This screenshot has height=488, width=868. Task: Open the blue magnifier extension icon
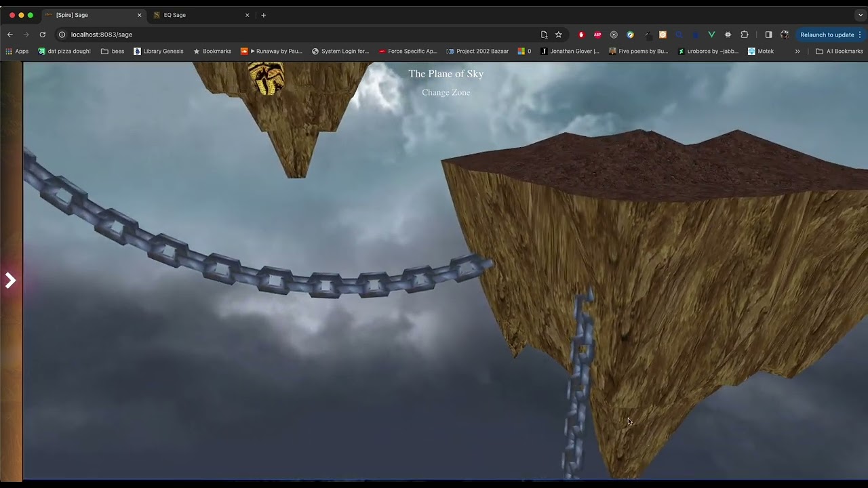click(679, 35)
